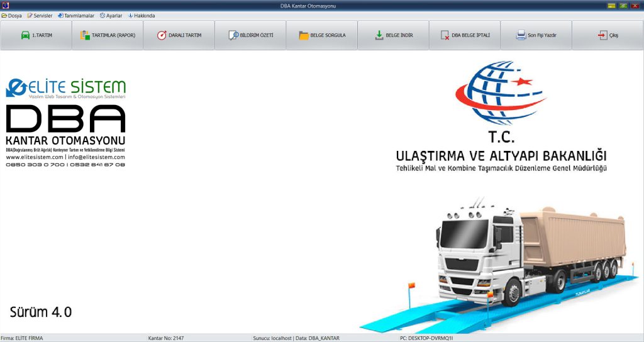Open the Dosya menu
Screen dimensions: 644x342
coord(12,16)
